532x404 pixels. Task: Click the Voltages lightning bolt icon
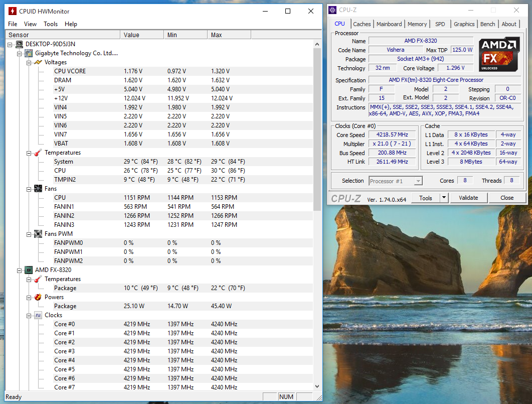(38, 62)
